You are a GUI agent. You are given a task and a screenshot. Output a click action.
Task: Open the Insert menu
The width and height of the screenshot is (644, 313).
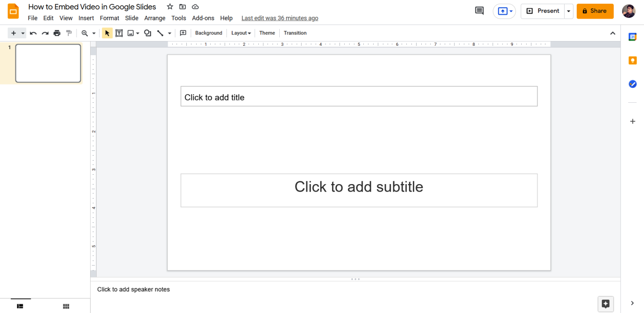(86, 18)
